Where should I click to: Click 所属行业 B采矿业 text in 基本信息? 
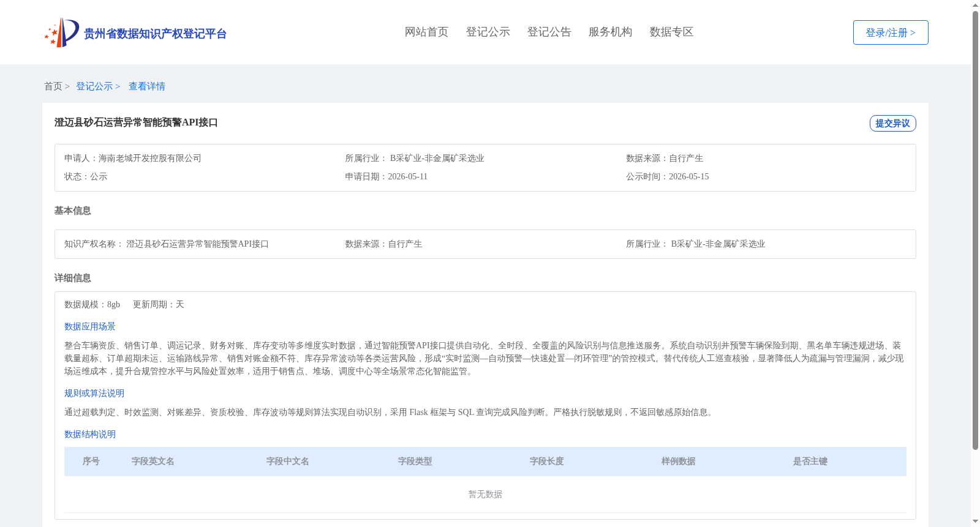click(696, 244)
